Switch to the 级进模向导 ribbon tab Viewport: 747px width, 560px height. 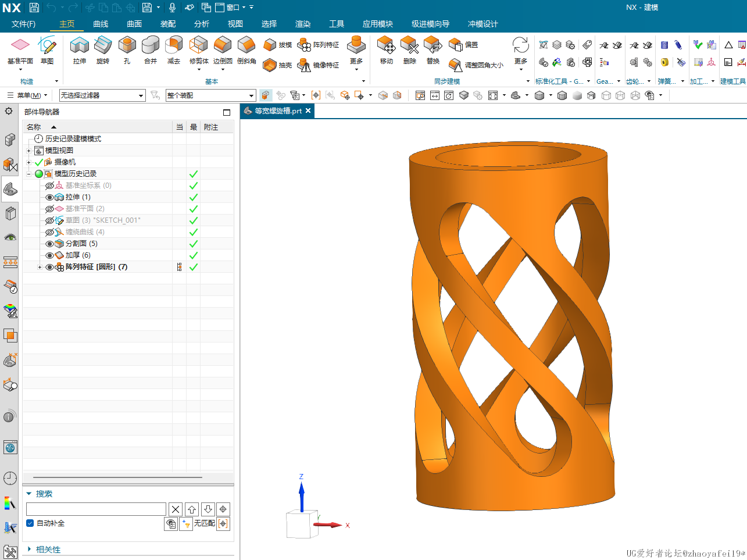430,24
